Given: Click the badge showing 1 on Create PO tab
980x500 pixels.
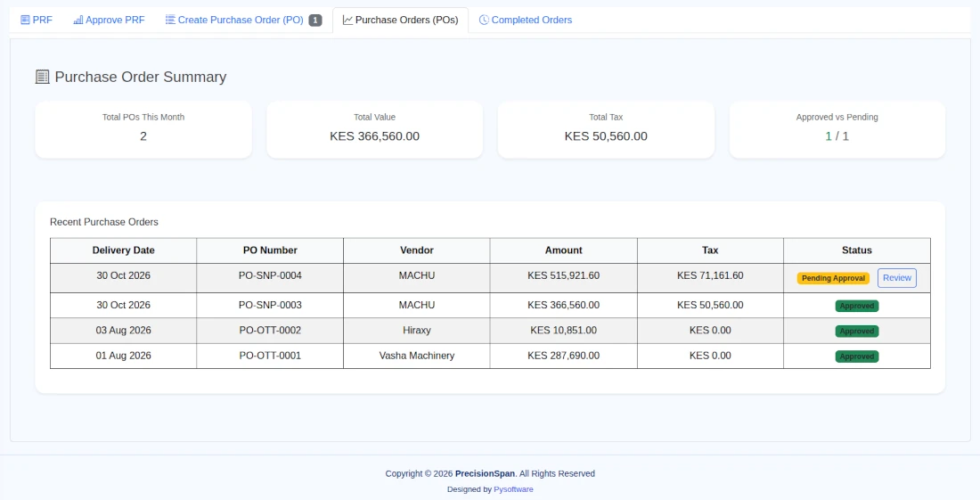Looking at the screenshot, I should 315,20.
